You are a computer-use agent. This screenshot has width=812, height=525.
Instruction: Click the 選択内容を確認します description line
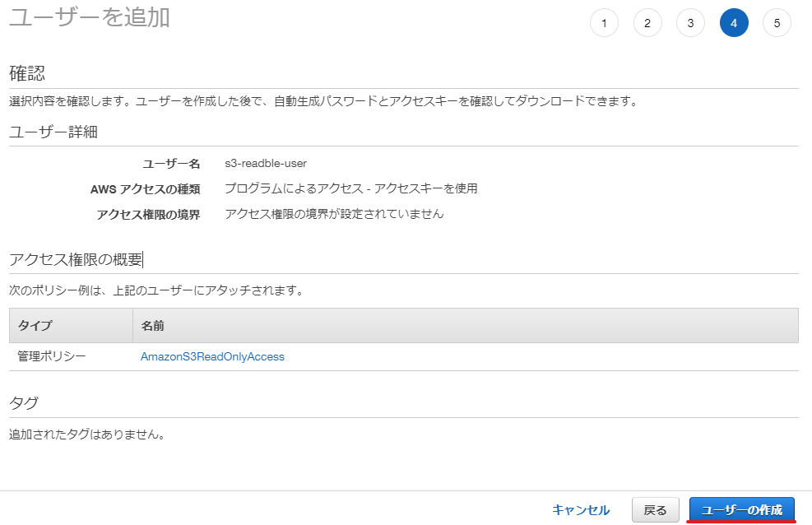click(x=324, y=101)
